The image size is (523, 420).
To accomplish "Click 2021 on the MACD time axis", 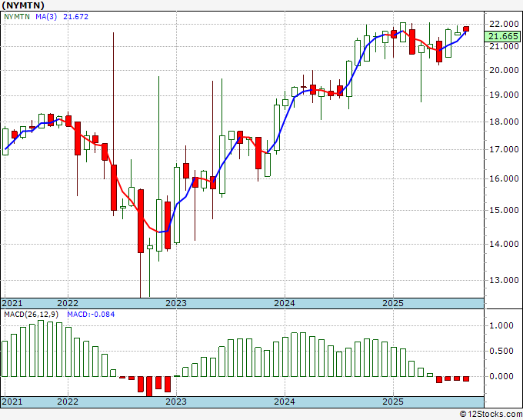I will pyautogui.click(x=12, y=402).
